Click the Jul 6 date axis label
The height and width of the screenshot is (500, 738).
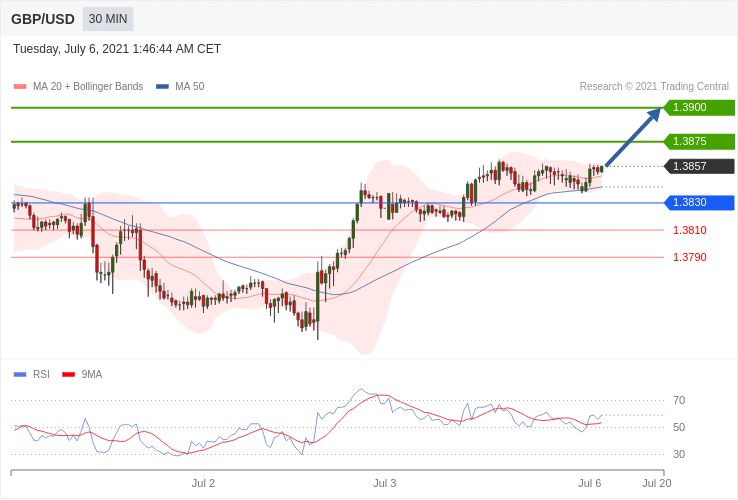pyautogui.click(x=590, y=484)
